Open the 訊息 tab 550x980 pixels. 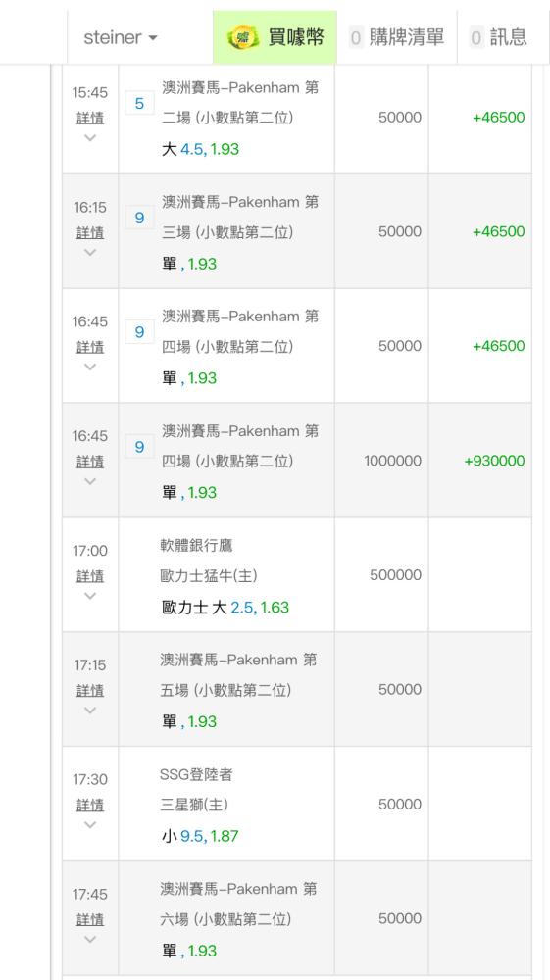click(x=499, y=37)
